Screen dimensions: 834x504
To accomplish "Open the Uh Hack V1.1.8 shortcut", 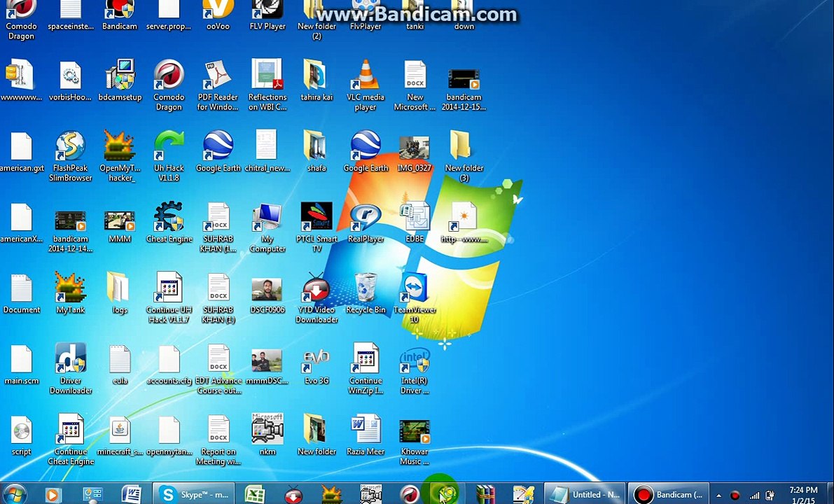I will [169, 156].
